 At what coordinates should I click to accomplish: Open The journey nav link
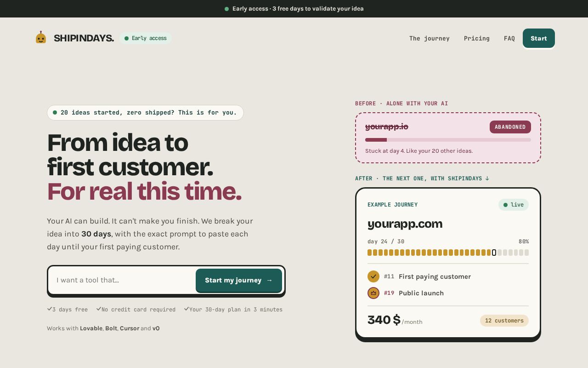[430, 38]
